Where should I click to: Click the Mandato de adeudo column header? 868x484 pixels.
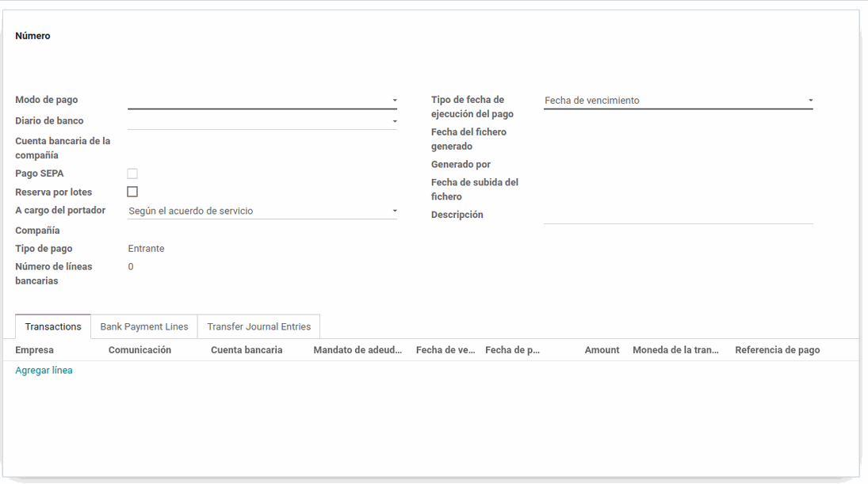coord(358,350)
